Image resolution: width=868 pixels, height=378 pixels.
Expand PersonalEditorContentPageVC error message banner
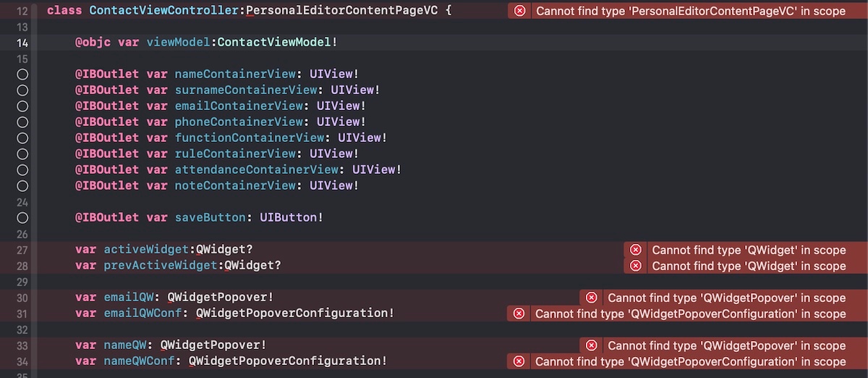click(x=690, y=11)
